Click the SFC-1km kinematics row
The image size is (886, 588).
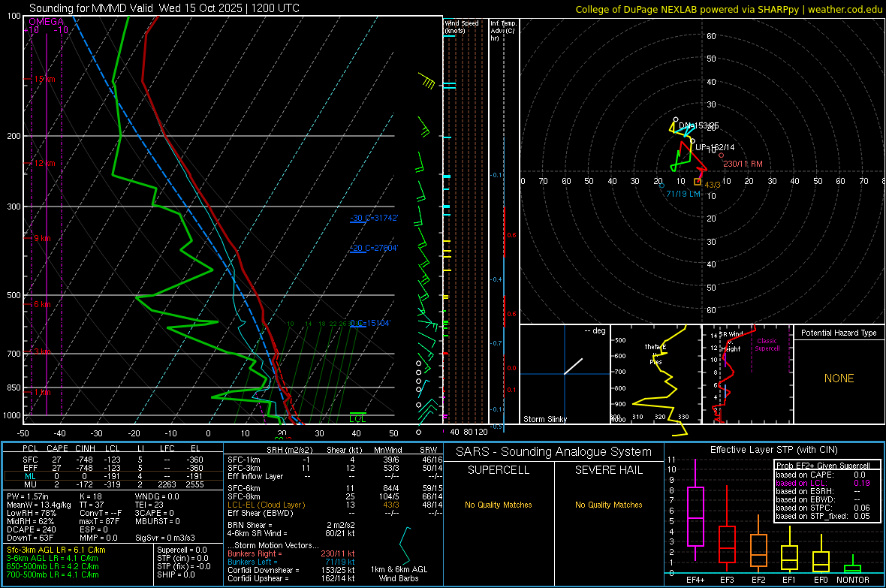pyautogui.click(x=335, y=460)
